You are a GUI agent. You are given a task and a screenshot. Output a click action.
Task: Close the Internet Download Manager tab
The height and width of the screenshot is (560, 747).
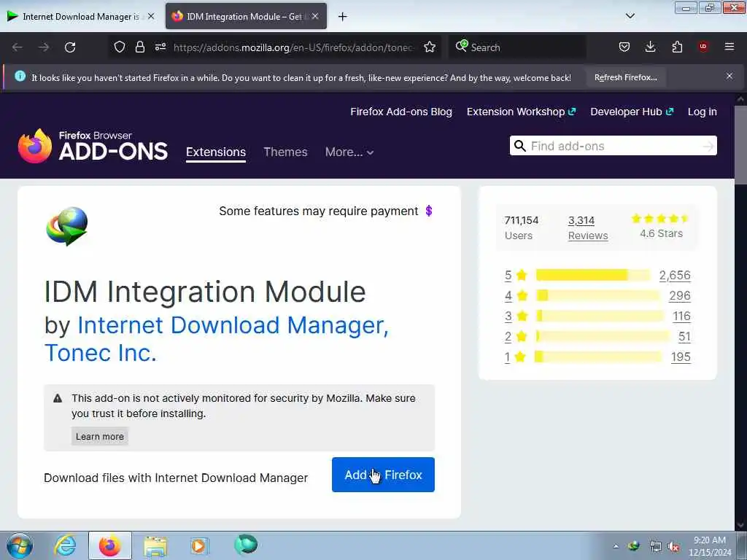pos(151,16)
